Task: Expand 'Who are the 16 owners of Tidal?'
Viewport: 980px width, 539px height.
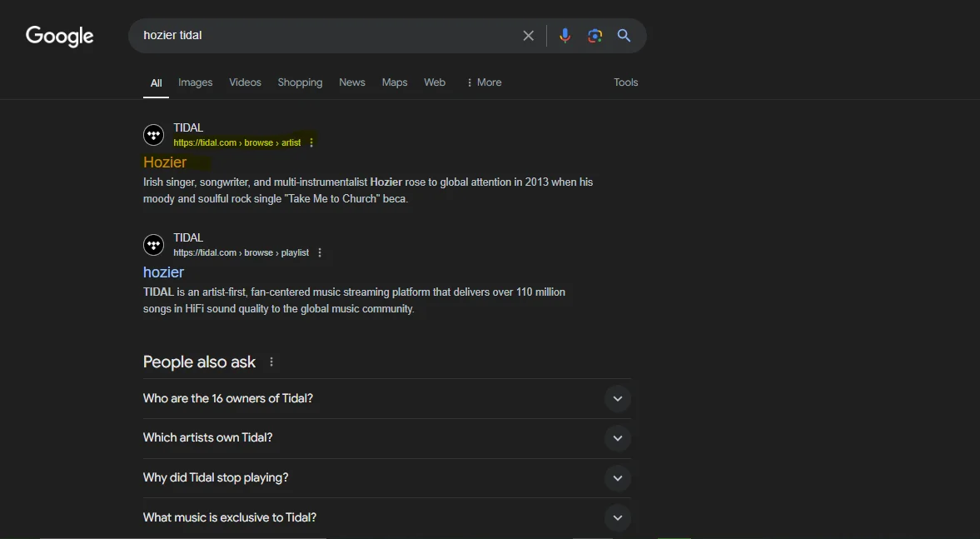Action: point(387,399)
